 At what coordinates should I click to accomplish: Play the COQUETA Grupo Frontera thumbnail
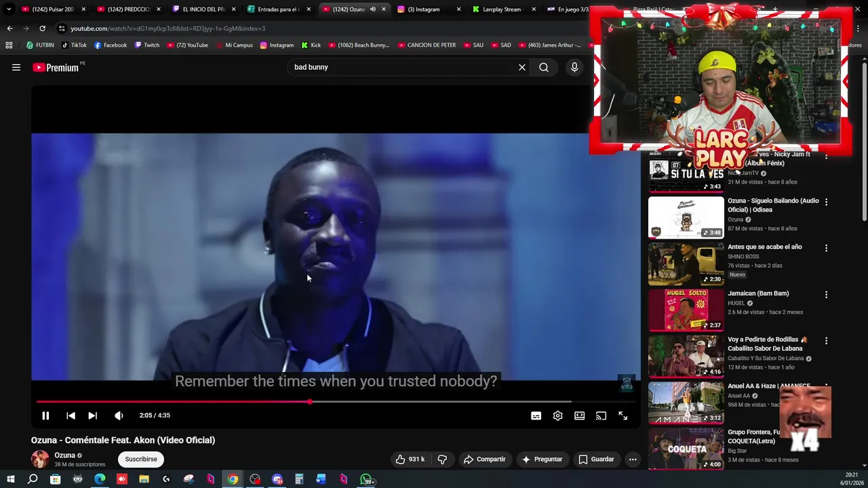click(x=686, y=449)
